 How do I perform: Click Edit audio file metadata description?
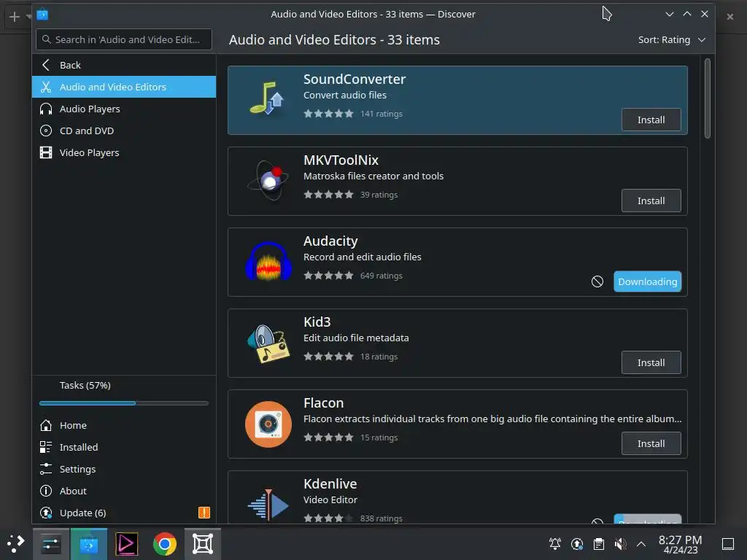[x=356, y=338]
